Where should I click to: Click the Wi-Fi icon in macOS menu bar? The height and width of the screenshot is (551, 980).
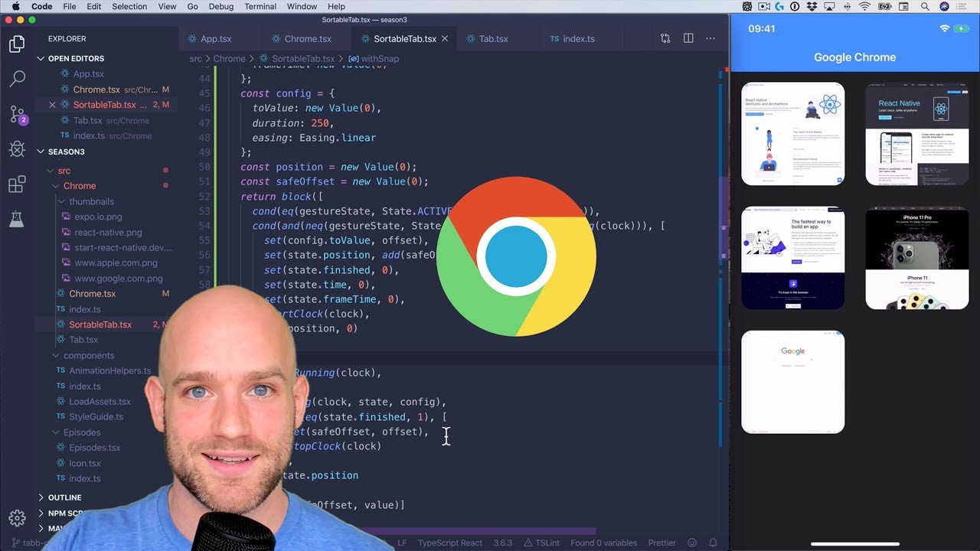point(864,6)
